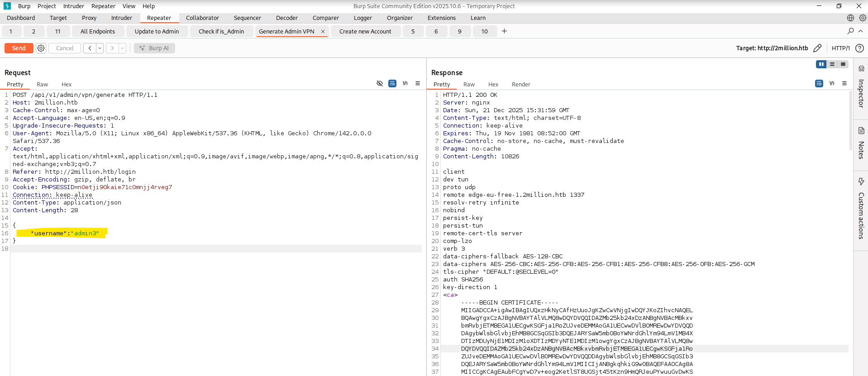Select the Response Render tab
Screen dimensions: 868x376
point(520,85)
